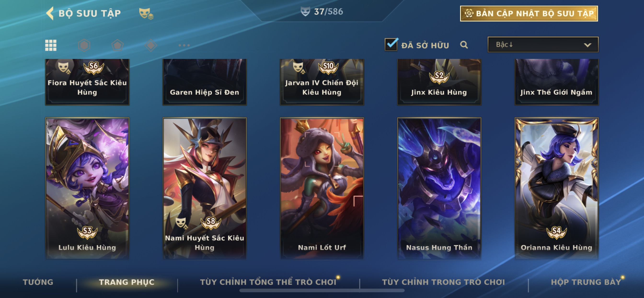Filter by the hexagon rarity icon

point(84,45)
